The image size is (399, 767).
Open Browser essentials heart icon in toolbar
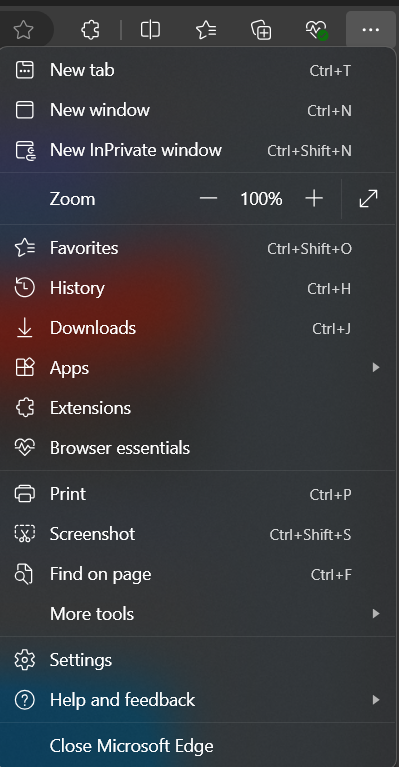point(316,30)
